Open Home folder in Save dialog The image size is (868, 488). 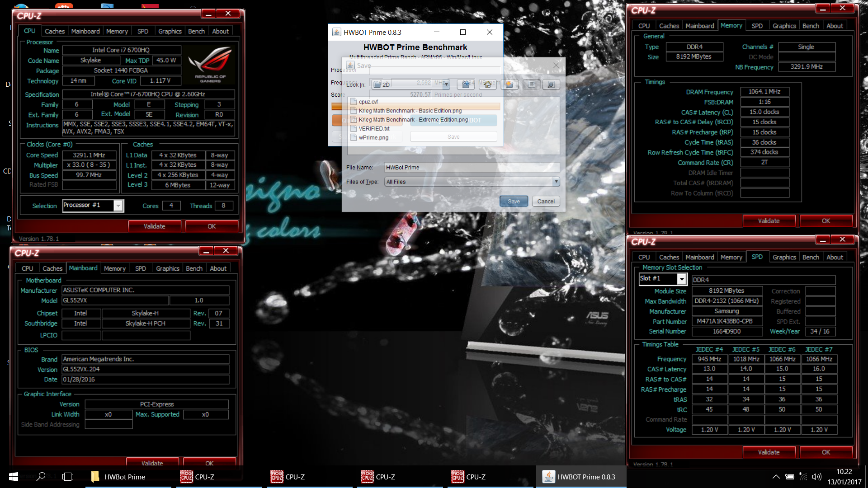487,84
